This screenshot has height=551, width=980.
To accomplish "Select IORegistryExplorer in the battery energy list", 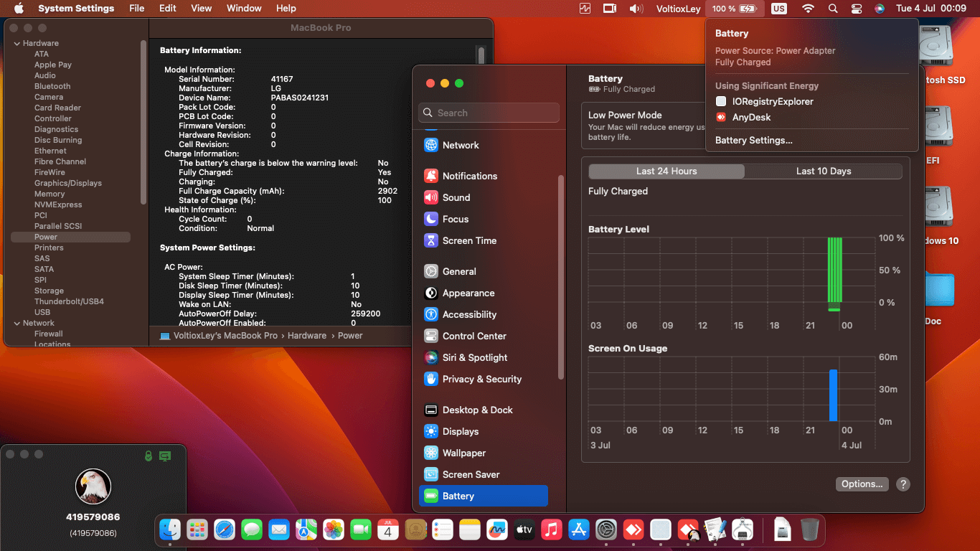I will tap(764, 101).
